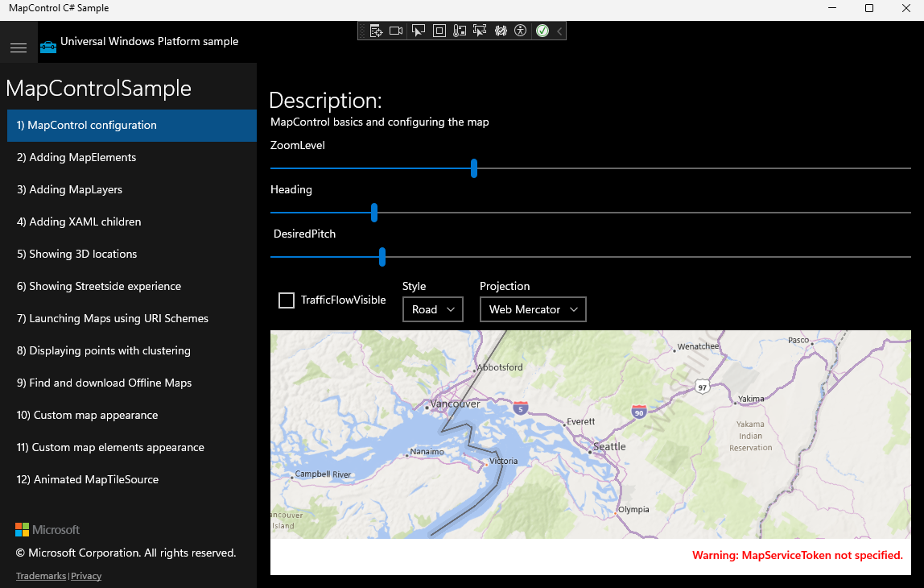Click the green checkmark status icon
The image size is (924, 588).
(x=542, y=31)
